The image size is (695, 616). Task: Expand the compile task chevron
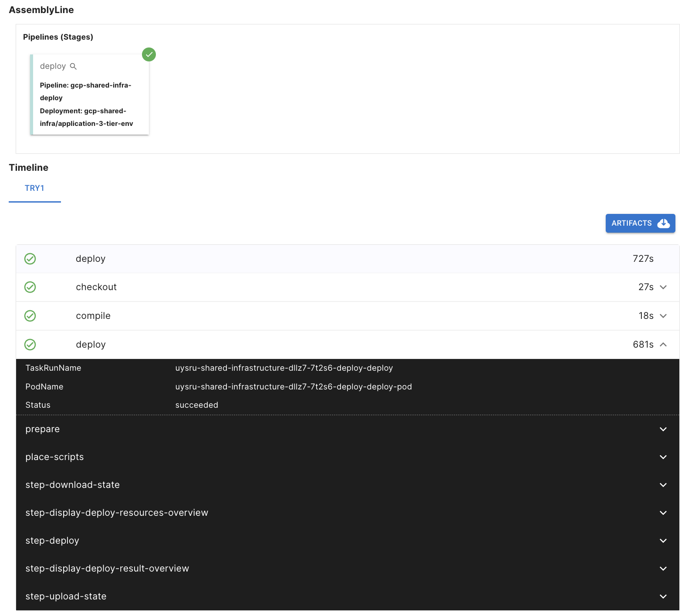[x=663, y=316]
